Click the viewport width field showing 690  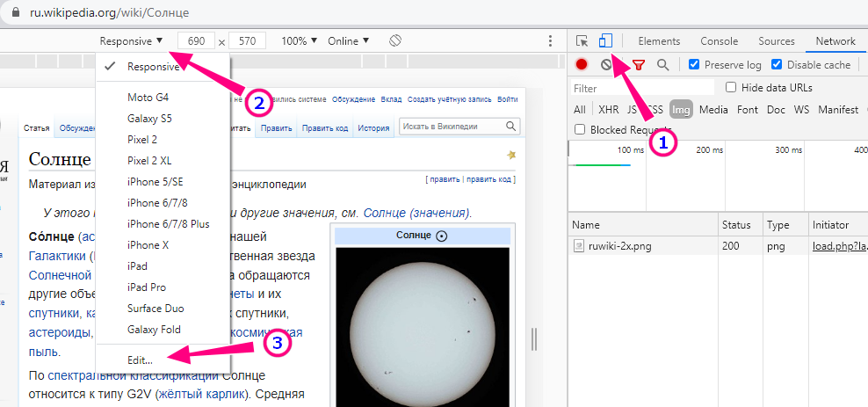(x=196, y=41)
